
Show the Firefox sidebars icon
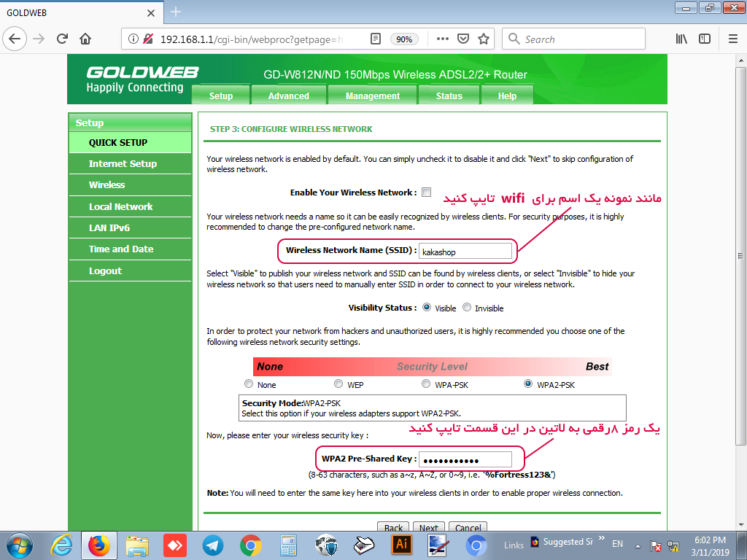coord(705,39)
